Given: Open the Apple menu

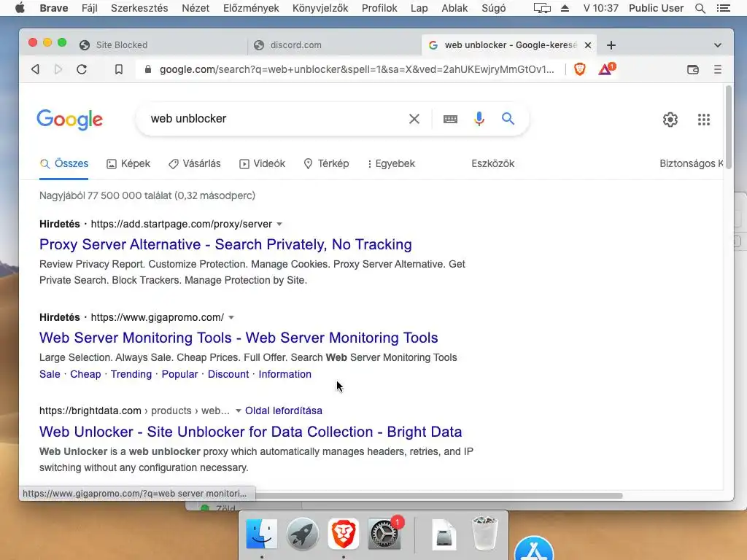Looking at the screenshot, I should [x=20, y=8].
